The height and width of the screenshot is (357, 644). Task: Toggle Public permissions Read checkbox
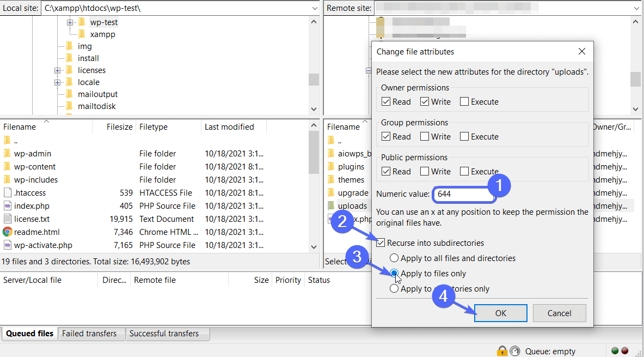(385, 171)
